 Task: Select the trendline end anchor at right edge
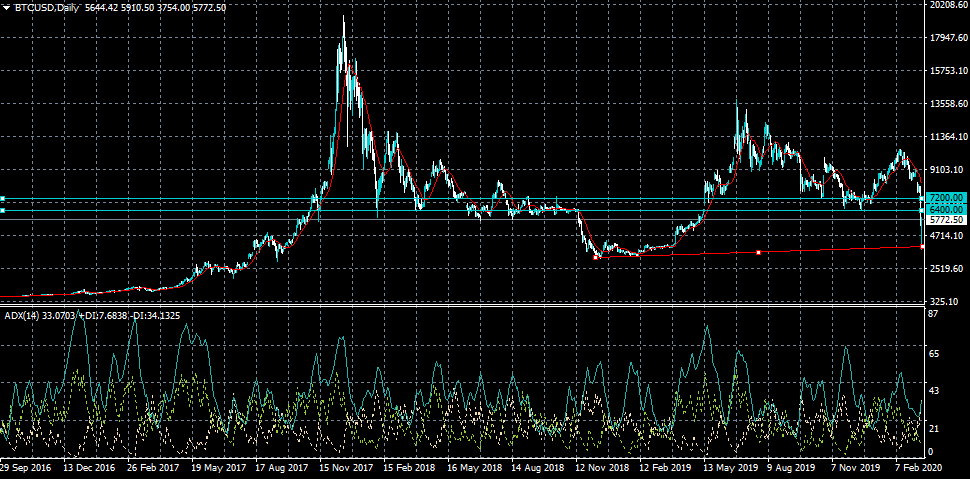[922, 246]
